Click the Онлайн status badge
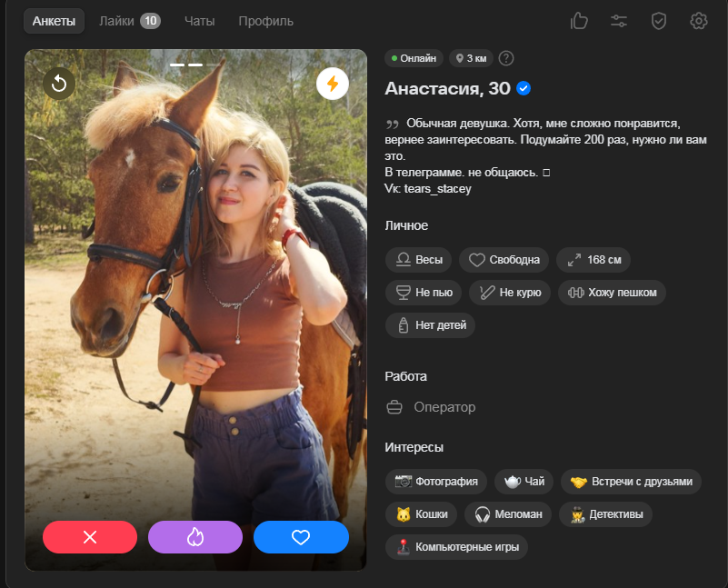728x588 pixels. click(414, 58)
